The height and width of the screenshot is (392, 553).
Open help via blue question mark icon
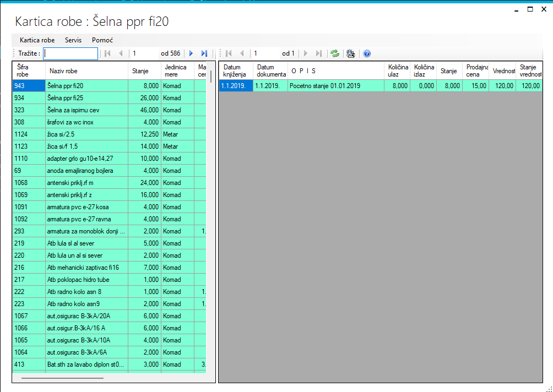367,53
